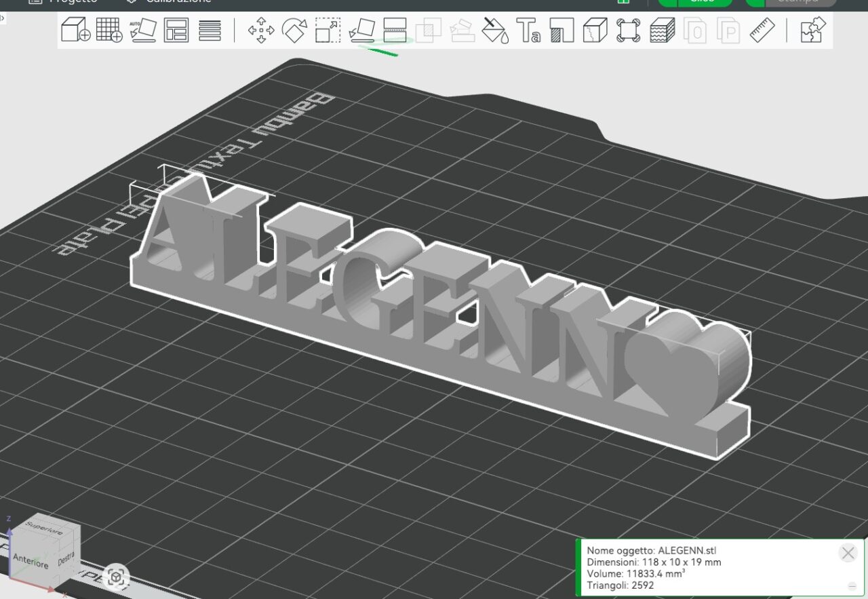Viewport: 868px width, 599px height.
Task: Switch to the assembly view puzzle icon
Action: (813, 31)
